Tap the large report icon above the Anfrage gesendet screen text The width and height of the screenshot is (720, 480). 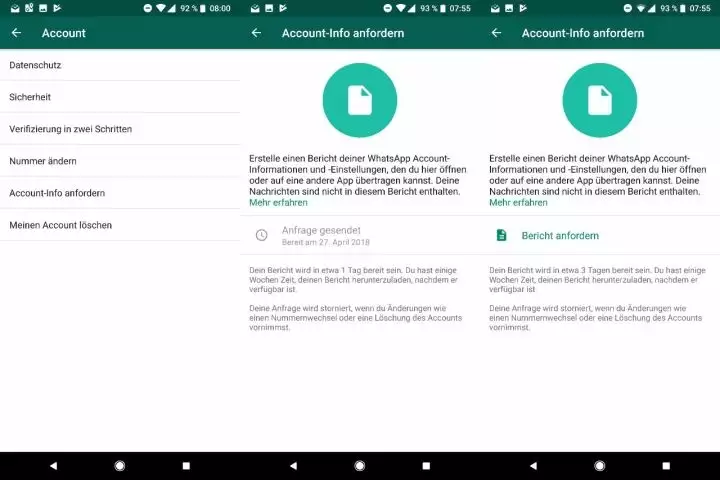pos(359,100)
